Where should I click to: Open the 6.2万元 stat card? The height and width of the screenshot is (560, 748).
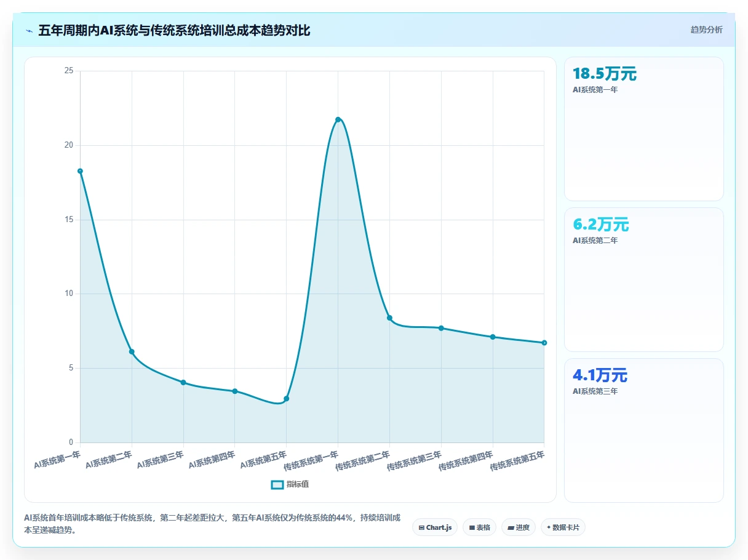(x=644, y=279)
